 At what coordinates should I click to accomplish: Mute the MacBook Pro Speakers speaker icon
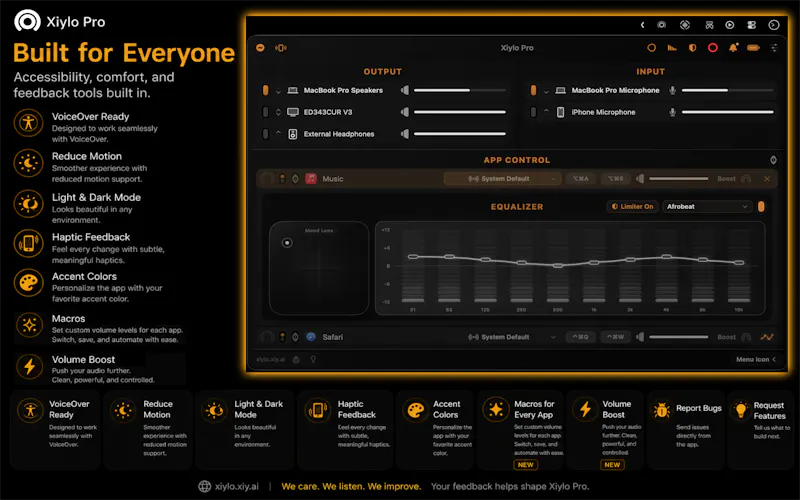pos(405,90)
